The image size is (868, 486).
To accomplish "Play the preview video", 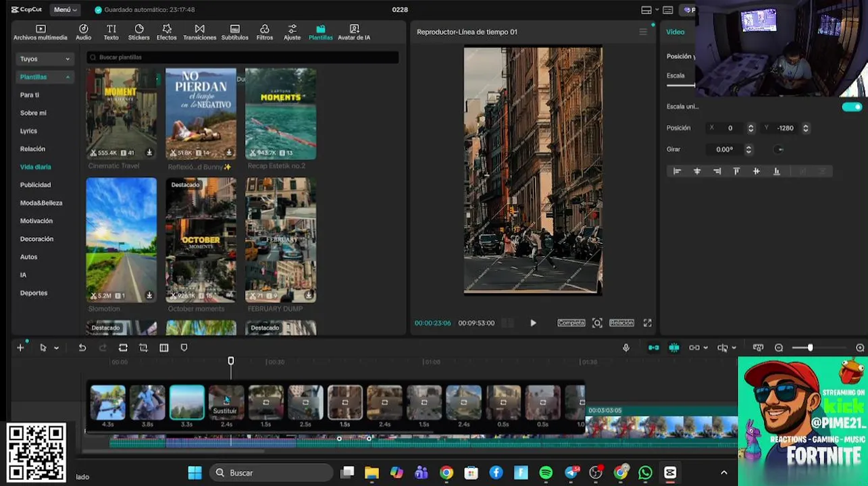I will pyautogui.click(x=533, y=323).
